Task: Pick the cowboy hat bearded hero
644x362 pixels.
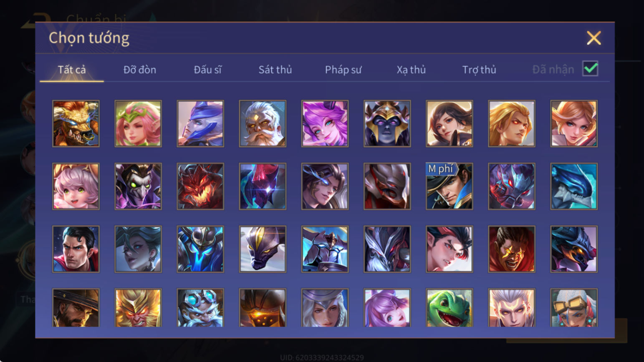Action: click(76, 308)
